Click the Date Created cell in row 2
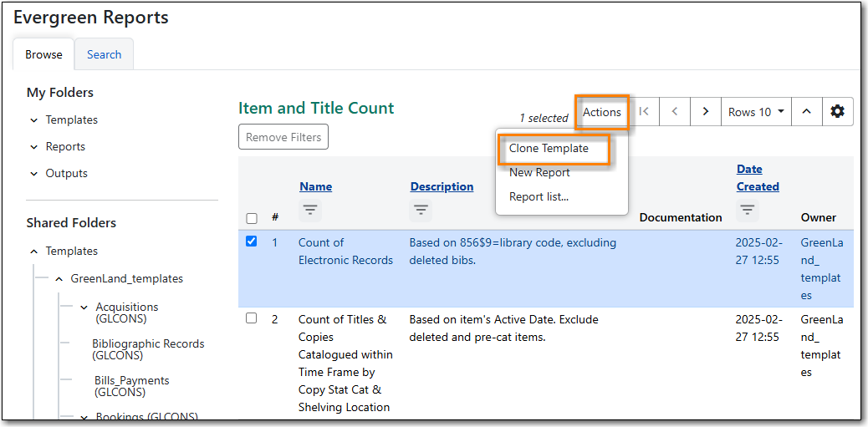Image resolution: width=868 pixels, height=427 pixels. (x=758, y=328)
